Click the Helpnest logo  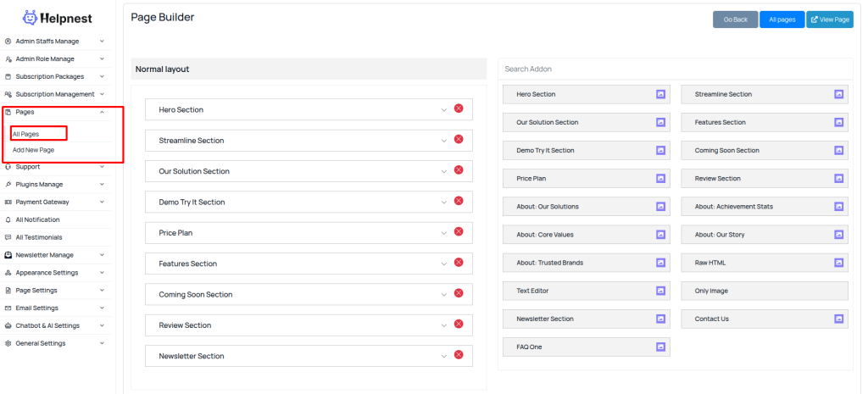pyautogui.click(x=58, y=17)
